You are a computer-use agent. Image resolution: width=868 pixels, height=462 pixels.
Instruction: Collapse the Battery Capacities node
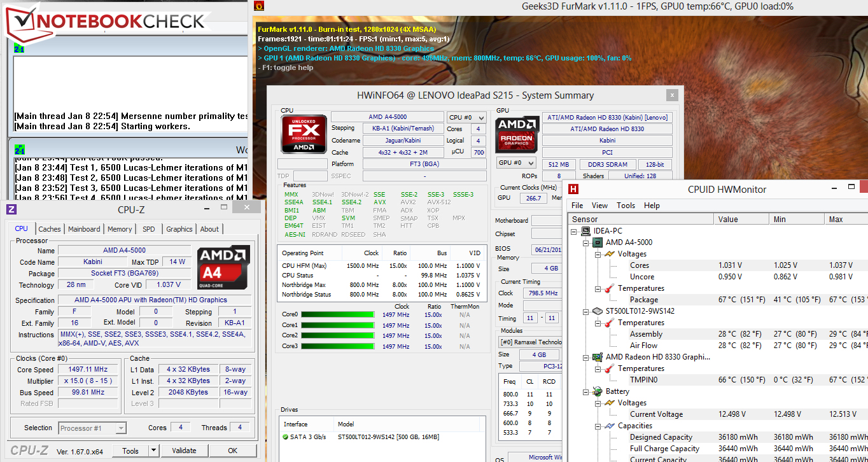[598, 426]
